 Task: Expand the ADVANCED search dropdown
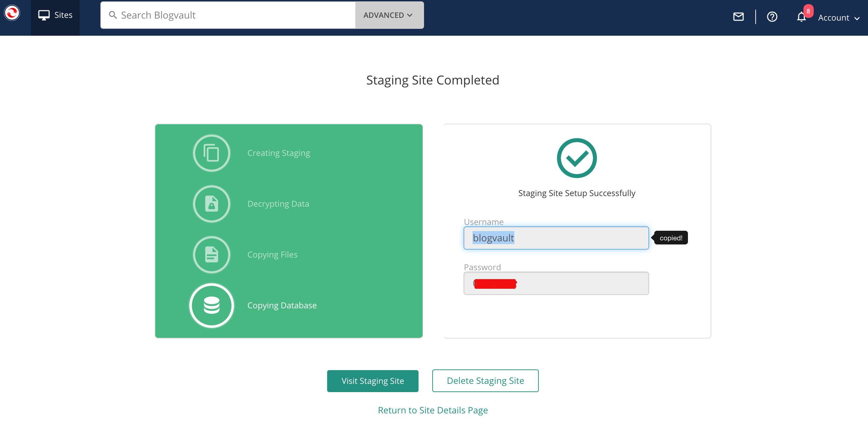click(x=389, y=15)
